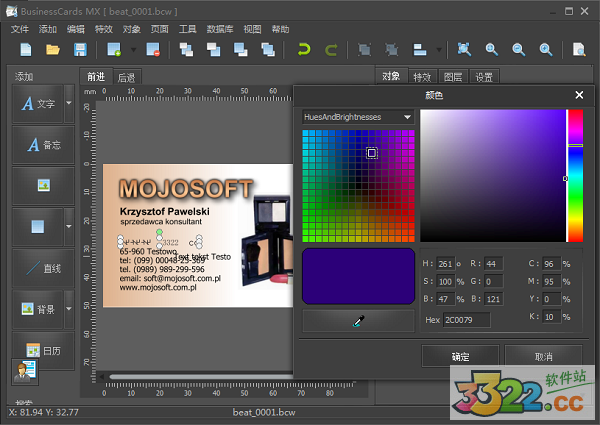Add a new page with the plus icon

click(x=114, y=50)
